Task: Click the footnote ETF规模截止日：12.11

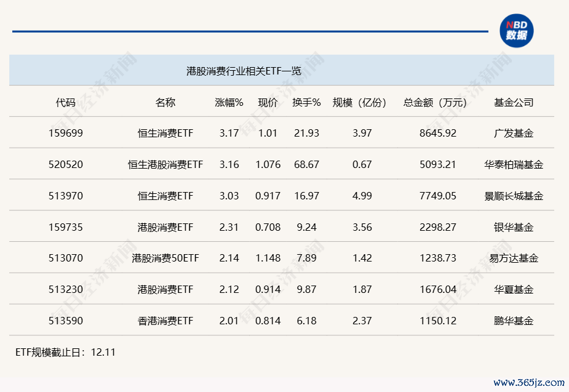Action: 65,352
